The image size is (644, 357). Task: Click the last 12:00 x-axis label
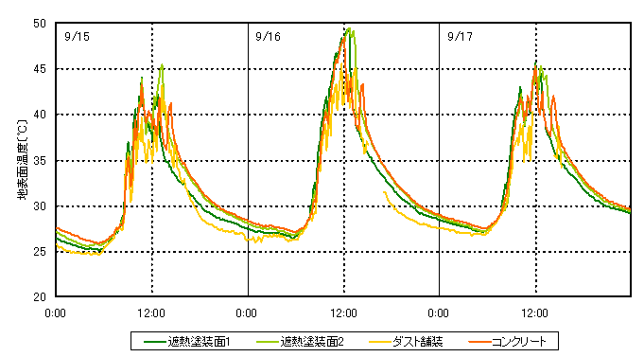pos(534,313)
